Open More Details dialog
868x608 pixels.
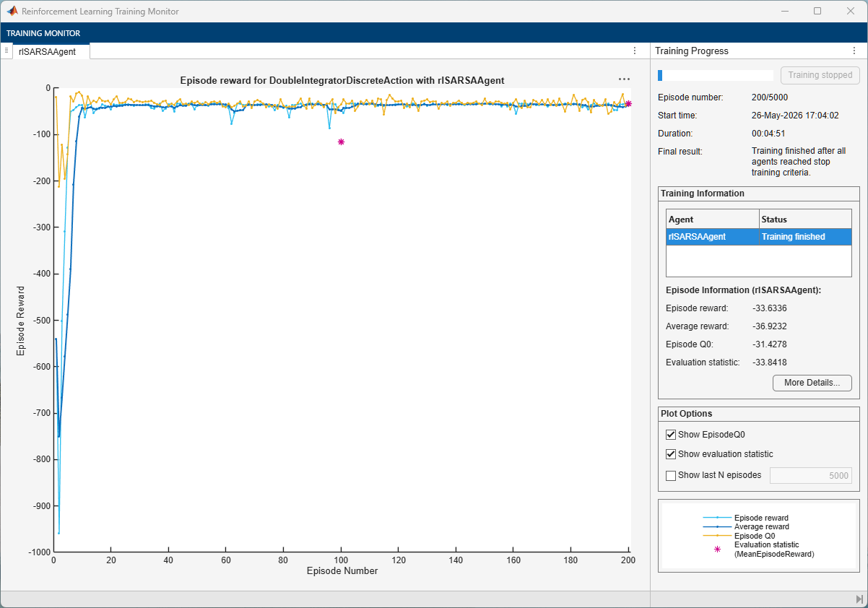coord(812,383)
